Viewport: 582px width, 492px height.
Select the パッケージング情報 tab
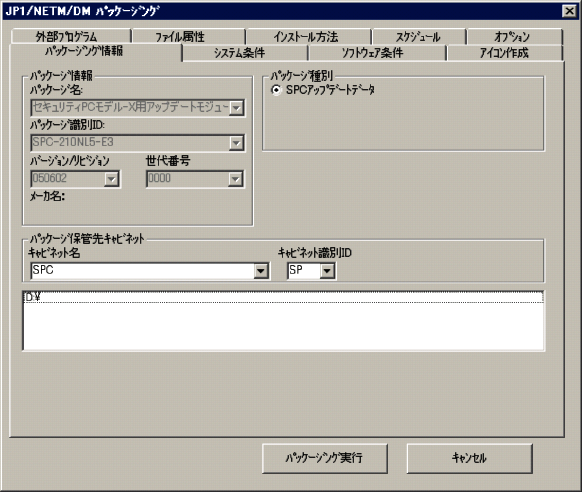[95, 52]
